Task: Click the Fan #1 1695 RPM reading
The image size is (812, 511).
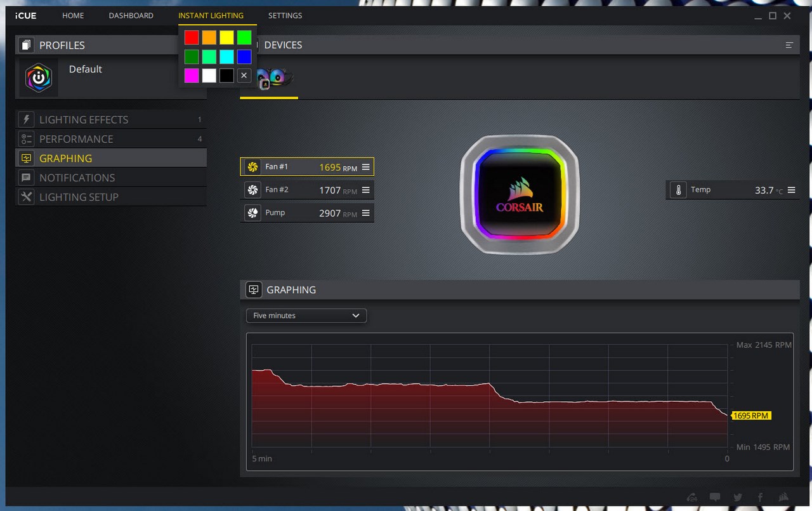Action: click(338, 168)
